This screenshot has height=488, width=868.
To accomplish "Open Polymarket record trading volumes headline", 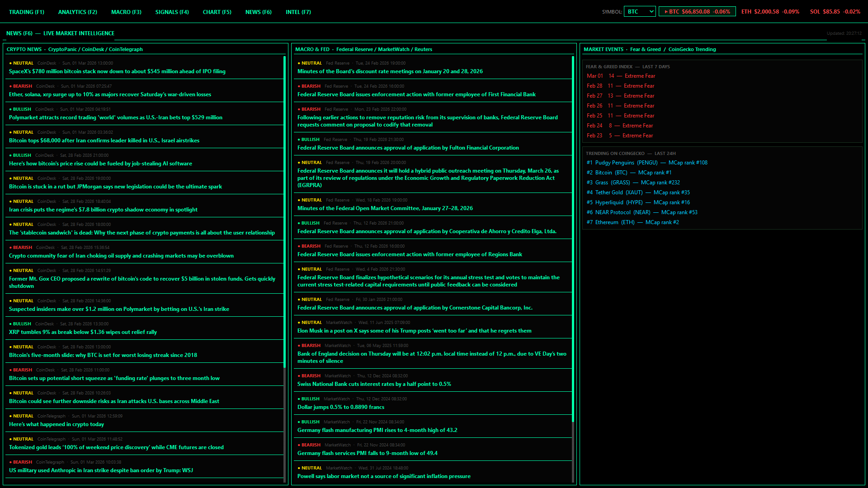I will pos(115,117).
